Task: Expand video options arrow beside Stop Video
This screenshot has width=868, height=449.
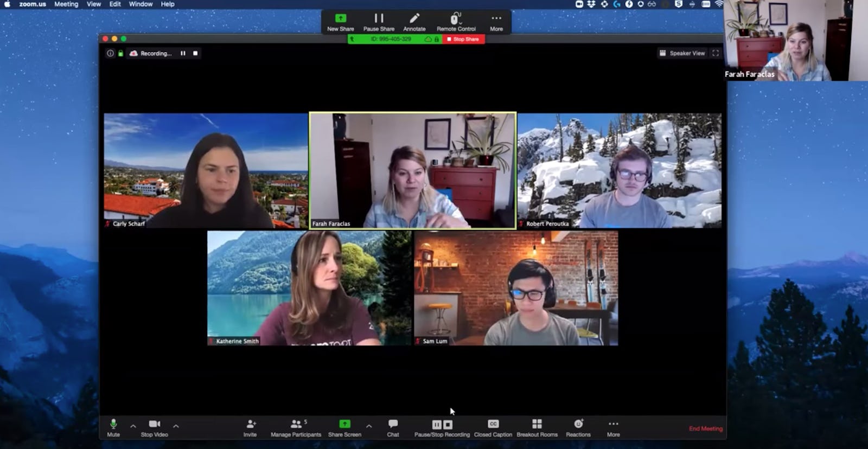Action: (176, 426)
